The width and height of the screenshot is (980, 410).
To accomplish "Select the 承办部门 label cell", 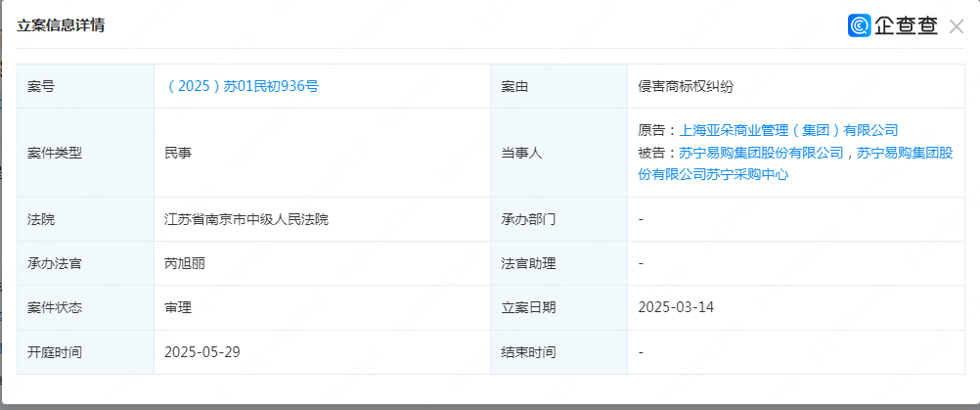I will pyautogui.click(x=558, y=219).
